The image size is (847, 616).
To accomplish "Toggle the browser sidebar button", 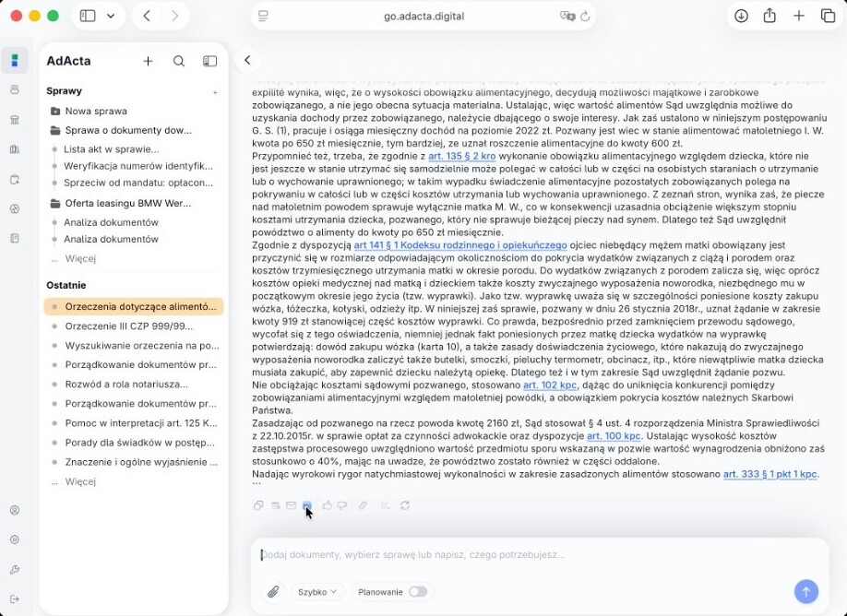I will click(x=88, y=17).
